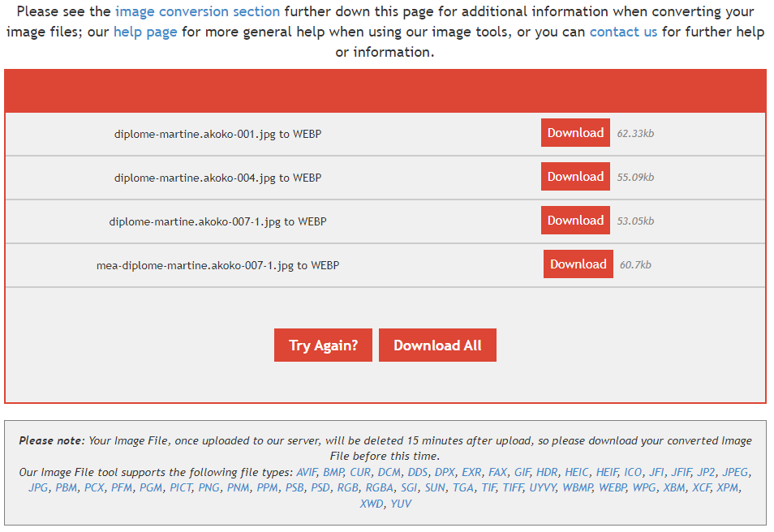This screenshot has height=532, width=774.
Task: Download diplome-martine.akoko-001.jpg WEBP file
Action: click(x=575, y=133)
